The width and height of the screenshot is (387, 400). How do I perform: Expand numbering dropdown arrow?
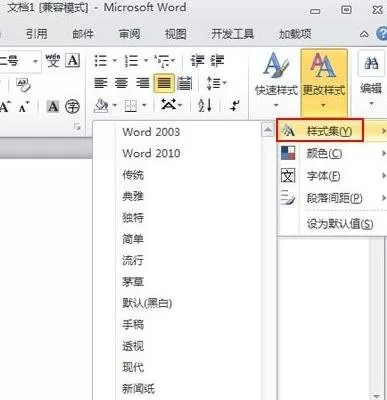pos(146,61)
